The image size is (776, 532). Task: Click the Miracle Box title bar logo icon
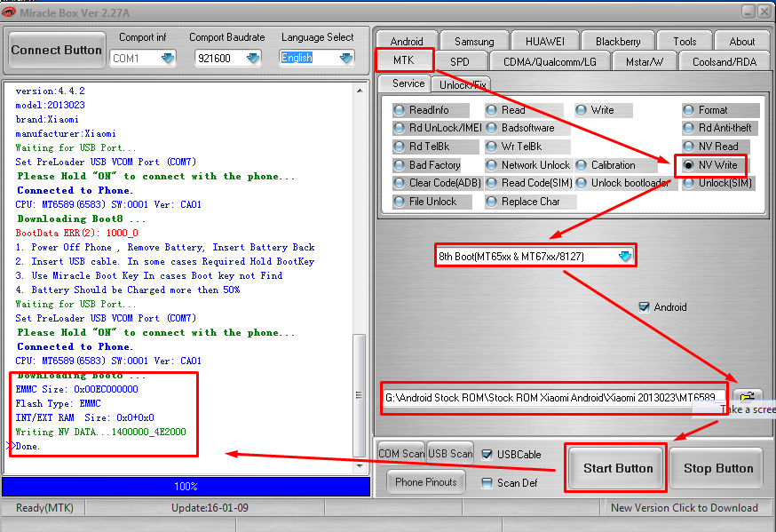(x=8, y=12)
